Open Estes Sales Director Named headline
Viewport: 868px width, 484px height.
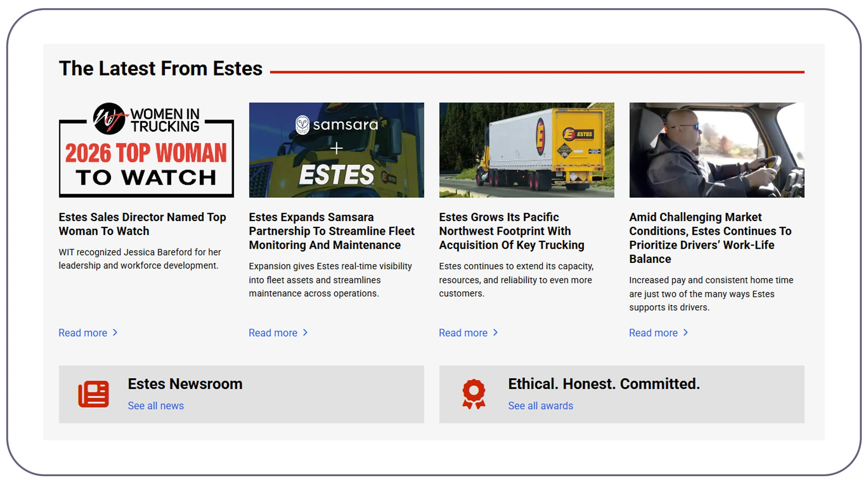click(x=142, y=224)
